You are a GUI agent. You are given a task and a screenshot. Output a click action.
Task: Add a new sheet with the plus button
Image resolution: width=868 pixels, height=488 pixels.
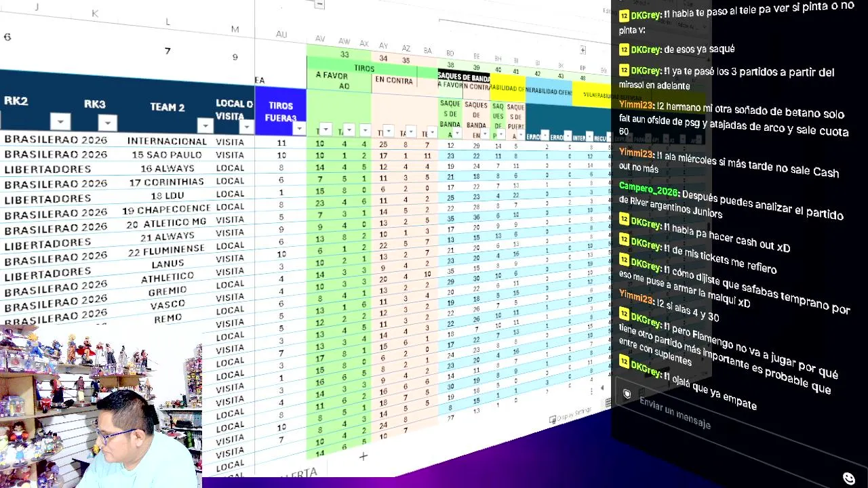pyautogui.click(x=363, y=456)
